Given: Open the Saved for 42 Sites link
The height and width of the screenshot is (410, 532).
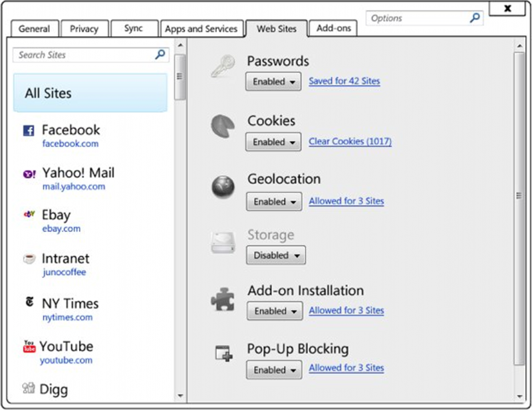Looking at the screenshot, I should [344, 81].
